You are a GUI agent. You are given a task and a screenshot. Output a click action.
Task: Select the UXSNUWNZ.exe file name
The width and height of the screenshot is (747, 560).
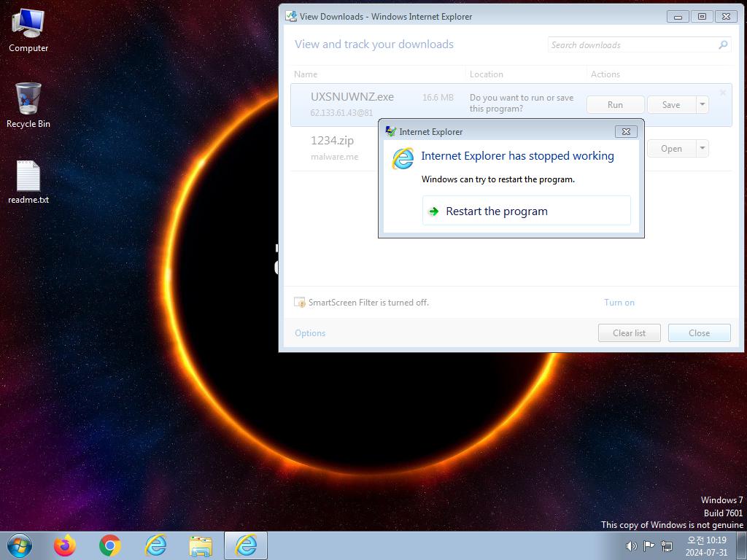click(x=352, y=97)
